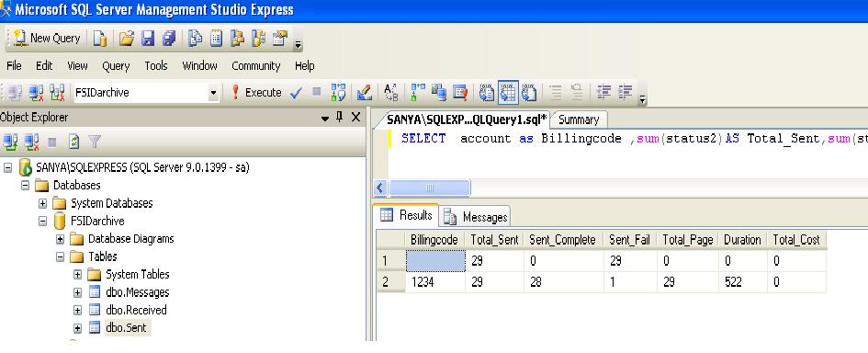Viewport: 868px width, 353px height.
Task: Open the Query menu
Action: pyautogui.click(x=116, y=66)
